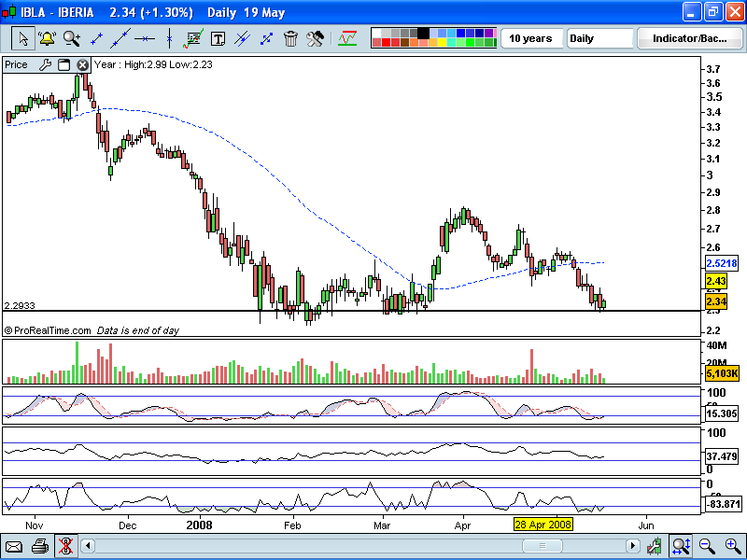747x560 pixels.
Task: Select the parallel channel lines tool
Action: [x=242, y=38]
